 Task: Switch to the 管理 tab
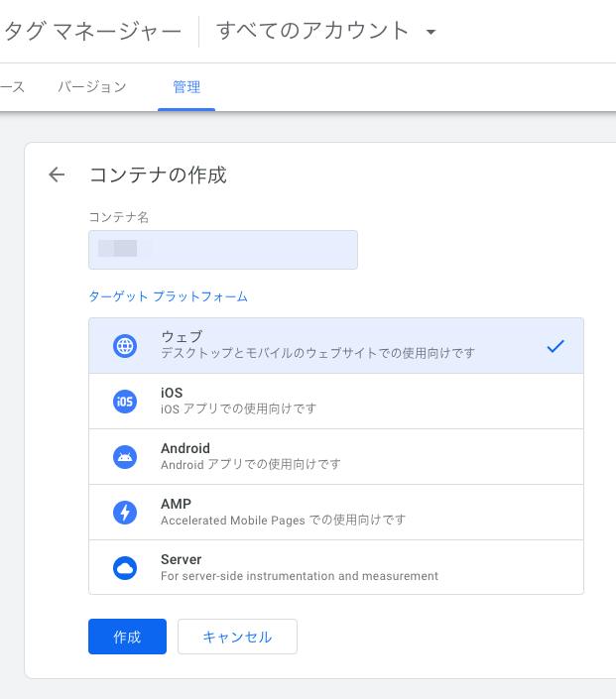click(186, 87)
